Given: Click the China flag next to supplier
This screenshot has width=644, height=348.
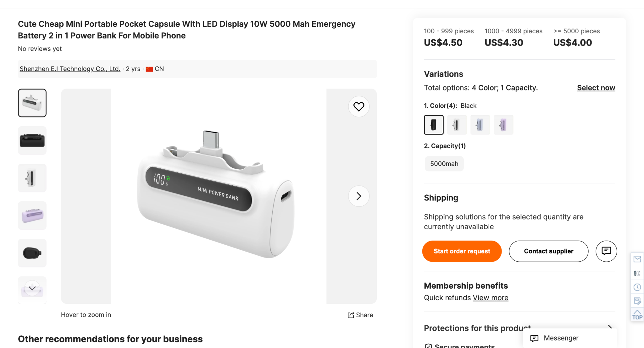Looking at the screenshot, I should click(x=149, y=69).
